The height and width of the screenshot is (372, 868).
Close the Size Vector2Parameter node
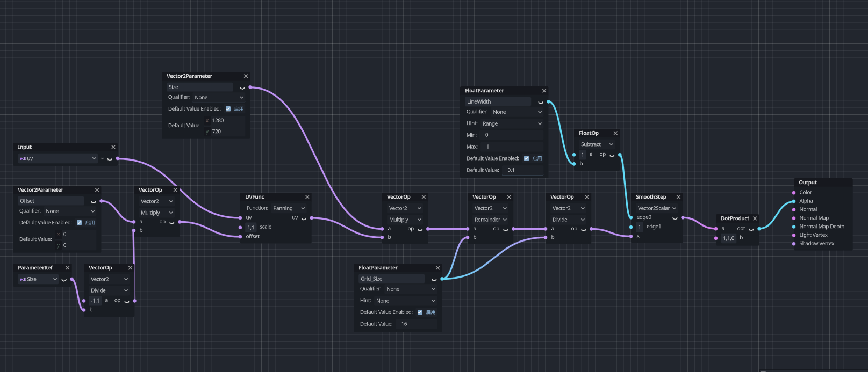tap(246, 76)
